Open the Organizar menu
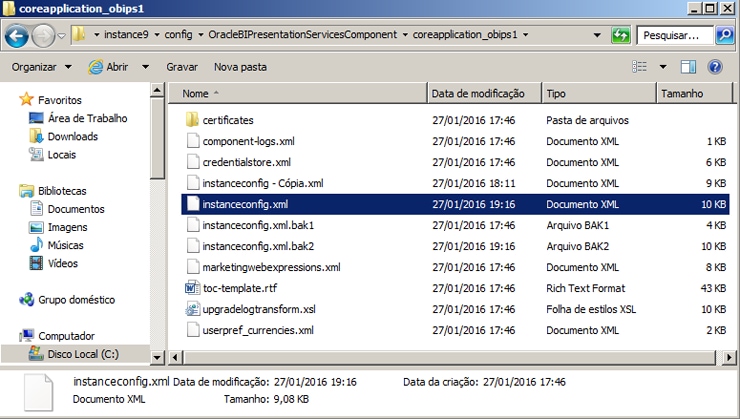The width and height of the screenshot is (740, 419). click(x=42, y=67)
